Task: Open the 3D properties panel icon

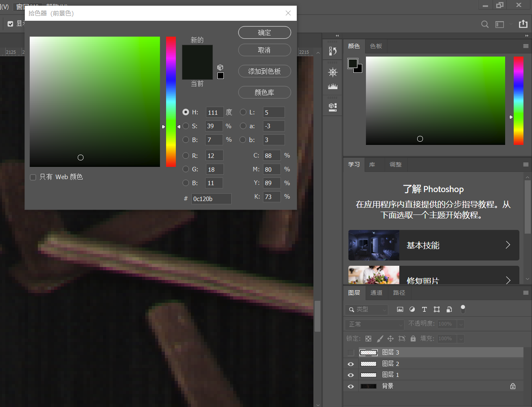Action: click(333, 107)
